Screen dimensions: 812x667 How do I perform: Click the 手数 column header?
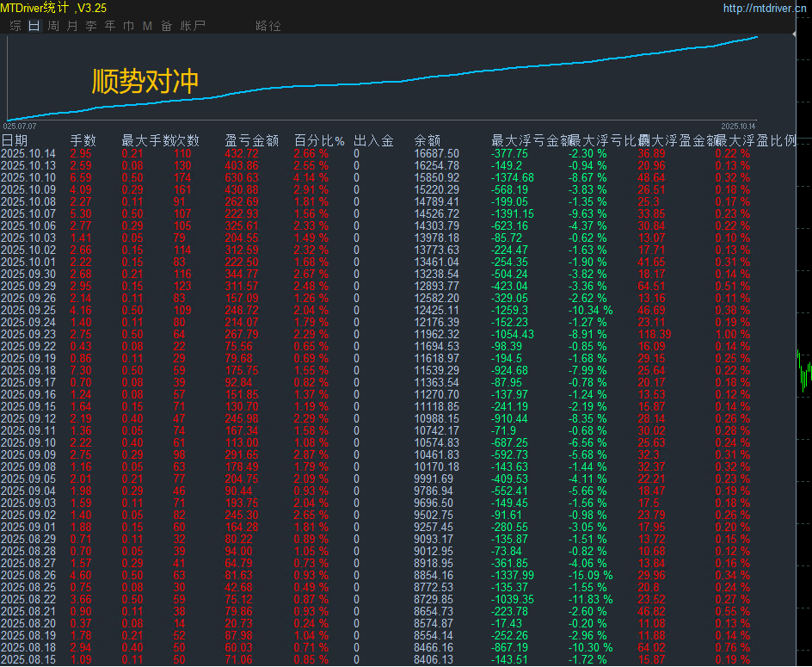click(83, 141)
